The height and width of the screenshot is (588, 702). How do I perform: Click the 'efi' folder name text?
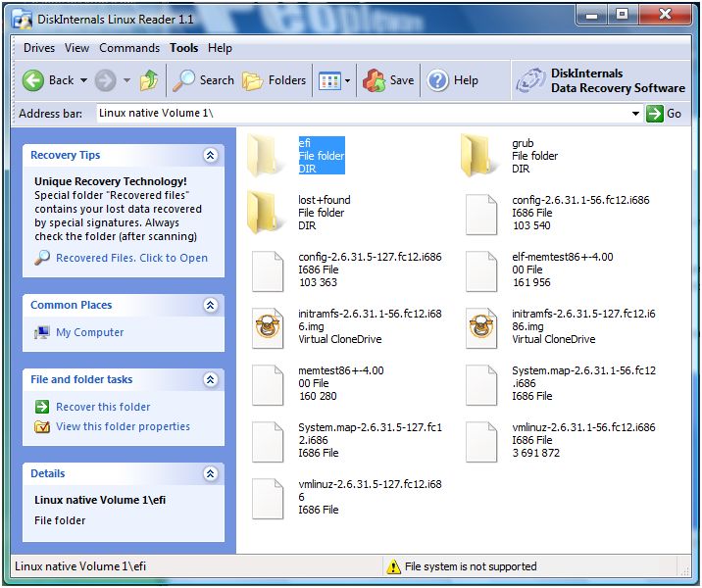[x=305, y=143]
